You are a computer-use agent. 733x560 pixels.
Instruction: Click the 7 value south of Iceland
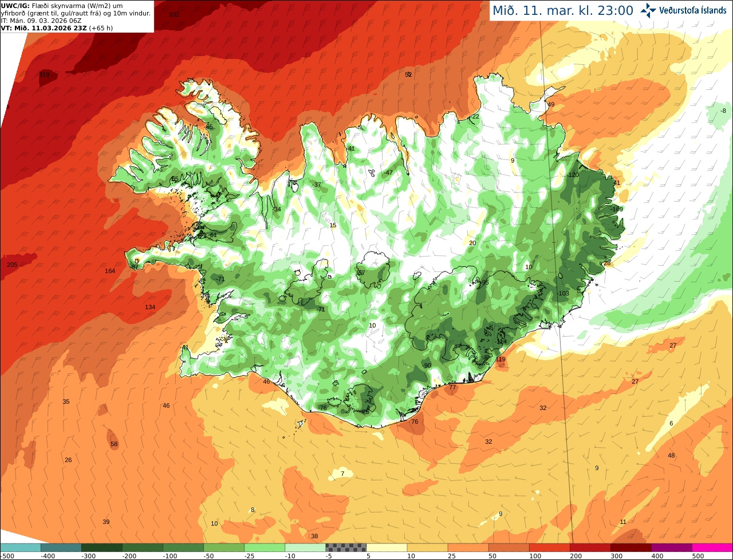coord(342,474)
